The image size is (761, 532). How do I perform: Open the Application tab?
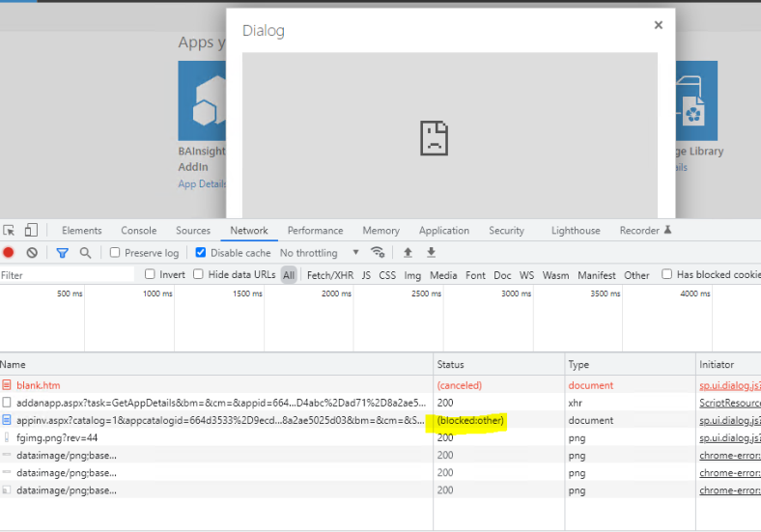click(x=443, y=231)
